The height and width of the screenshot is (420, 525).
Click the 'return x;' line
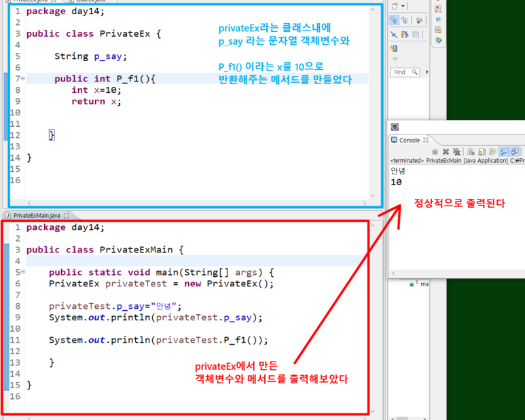[x=96, y=101]
